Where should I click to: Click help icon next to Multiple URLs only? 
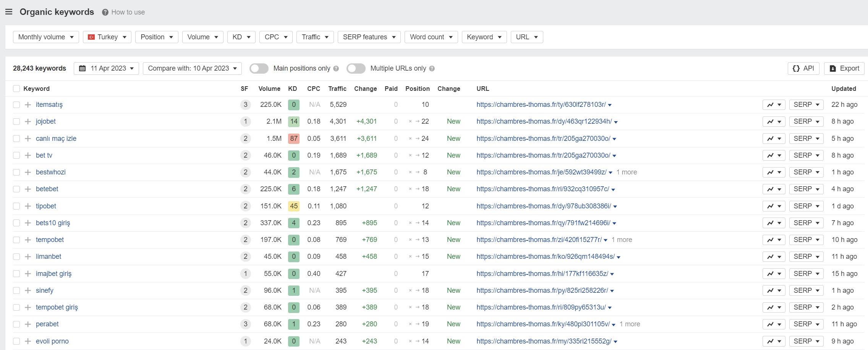point(432,69)
